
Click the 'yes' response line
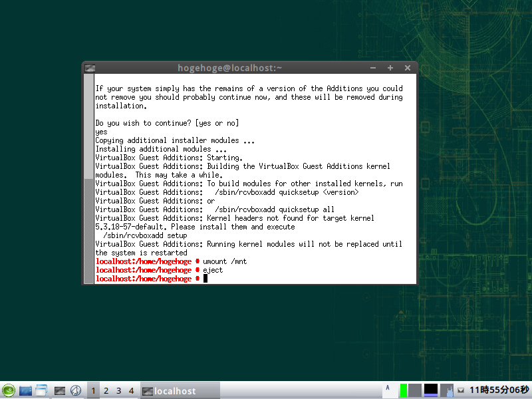[101, 132]
